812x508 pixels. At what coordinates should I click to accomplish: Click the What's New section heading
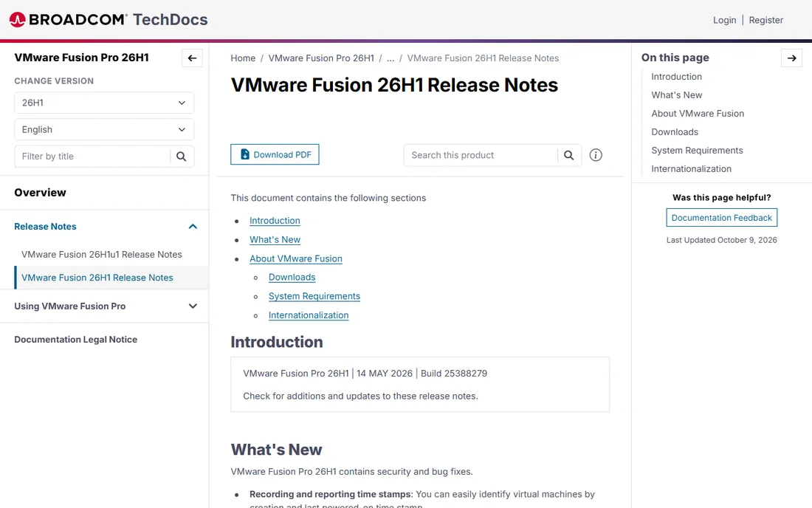pos(276,450)
